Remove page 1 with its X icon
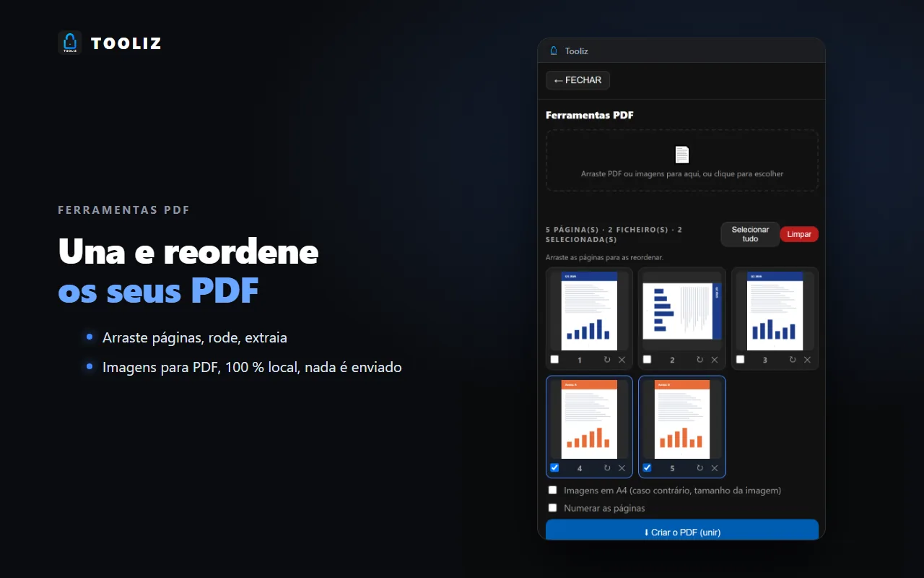 click(x=622, y=360)
